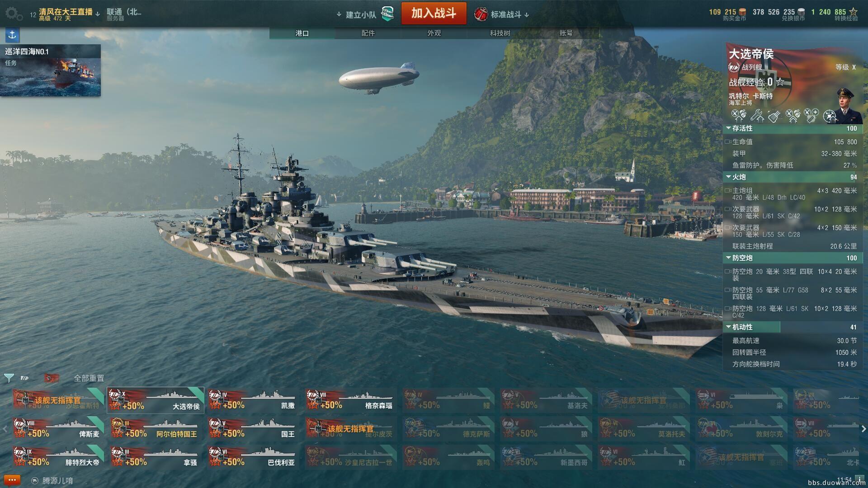Toggle camera view for 主炮组

[x=728, y=191]
